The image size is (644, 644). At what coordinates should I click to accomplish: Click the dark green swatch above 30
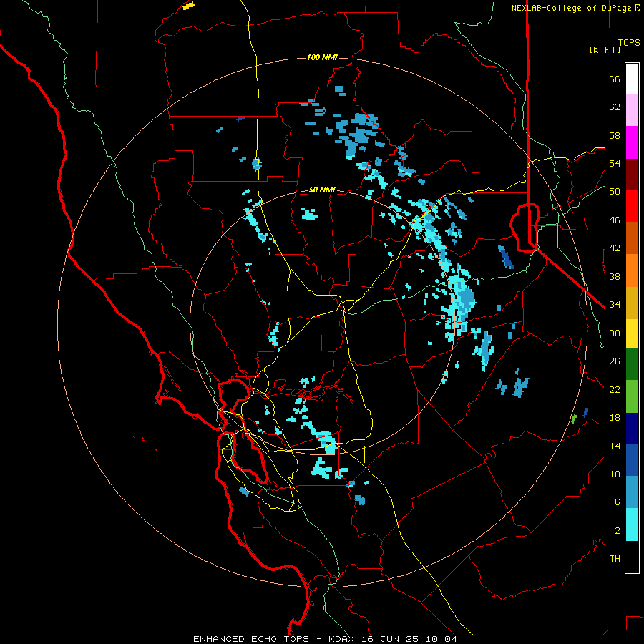632,364
